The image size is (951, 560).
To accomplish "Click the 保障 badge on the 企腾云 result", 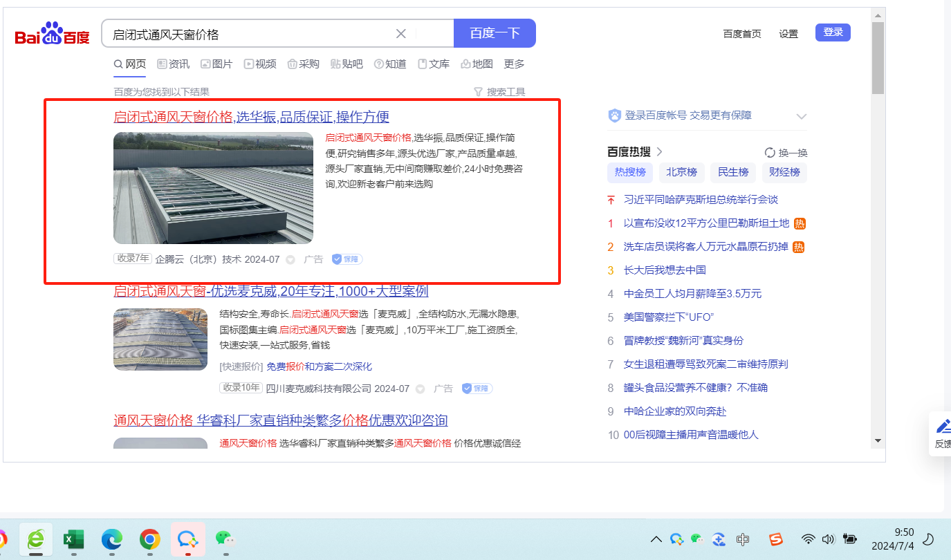I will pos(347,259).
